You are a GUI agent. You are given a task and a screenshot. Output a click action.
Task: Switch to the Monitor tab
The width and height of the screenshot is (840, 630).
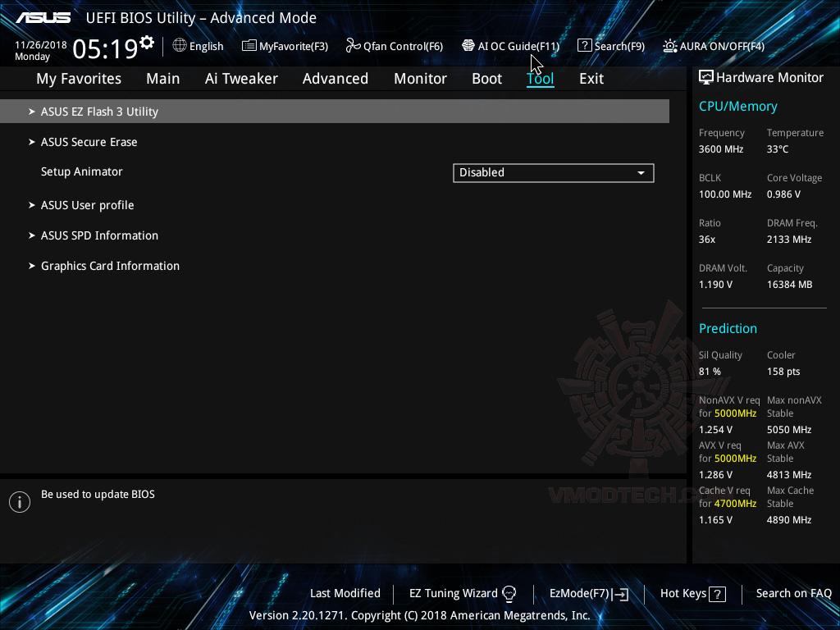coord(421,79)
